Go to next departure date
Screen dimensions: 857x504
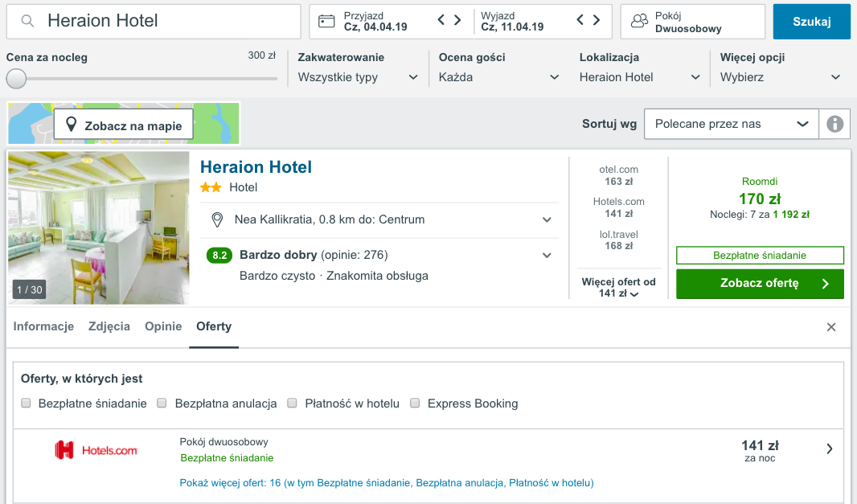coord(597,20)
